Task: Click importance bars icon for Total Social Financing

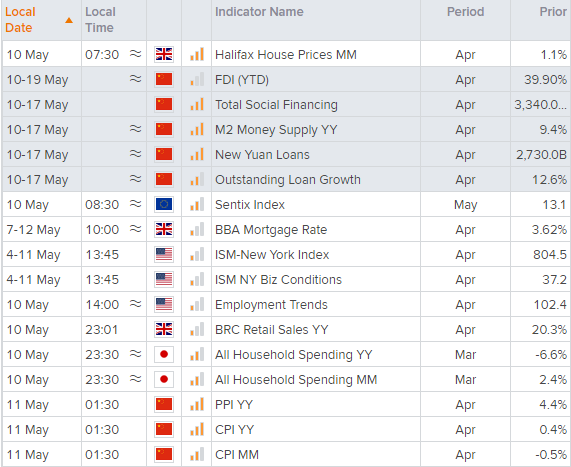Action: 197,104
